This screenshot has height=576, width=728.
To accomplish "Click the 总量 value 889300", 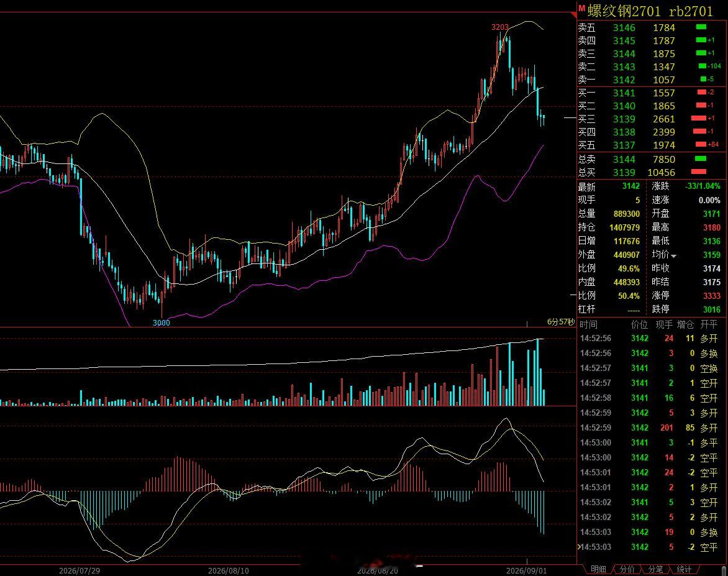I will click(627, 214).
